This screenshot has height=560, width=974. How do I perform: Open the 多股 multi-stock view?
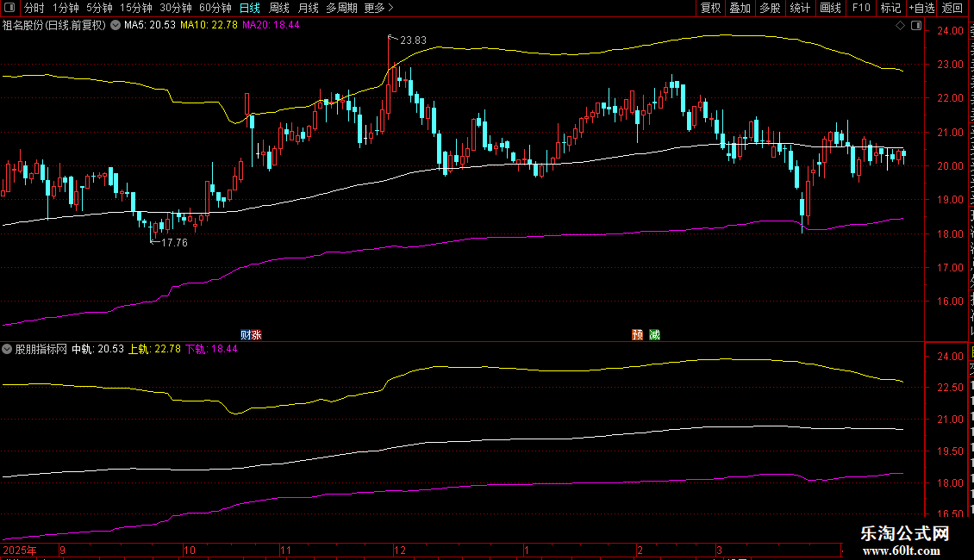pos(770,8)
